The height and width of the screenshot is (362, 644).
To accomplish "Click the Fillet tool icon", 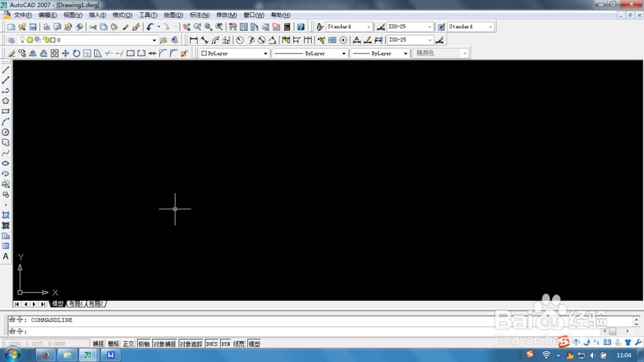I will click(x=174, y=53).
